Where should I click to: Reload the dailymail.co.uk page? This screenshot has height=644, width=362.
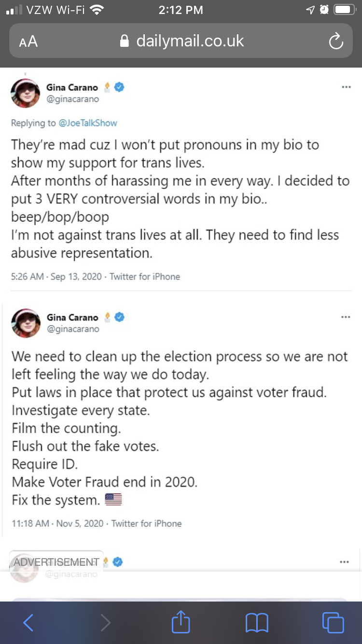[x=335, y=42]
